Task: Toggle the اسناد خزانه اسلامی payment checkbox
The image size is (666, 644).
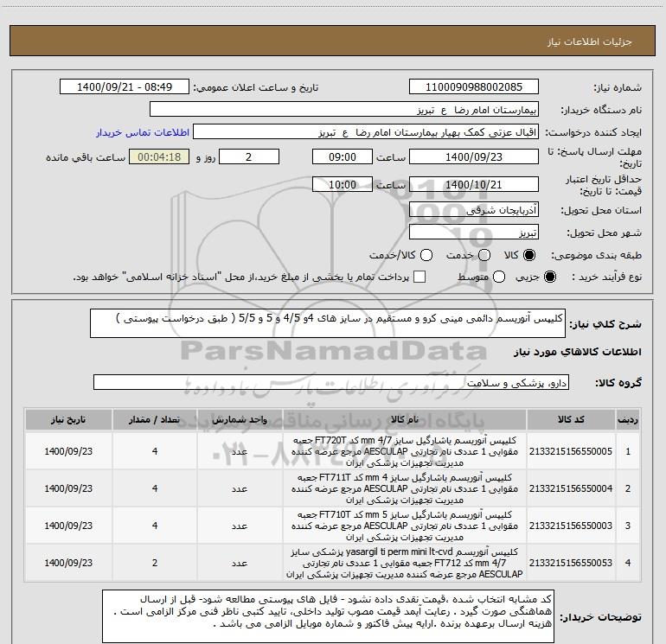Action: click(419, 277)
